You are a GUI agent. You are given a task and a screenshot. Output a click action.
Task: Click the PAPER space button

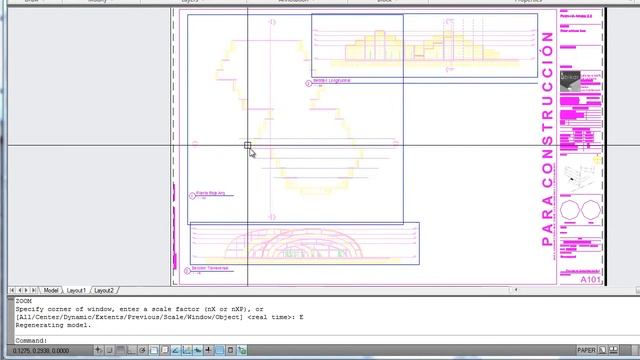(586, 350)
